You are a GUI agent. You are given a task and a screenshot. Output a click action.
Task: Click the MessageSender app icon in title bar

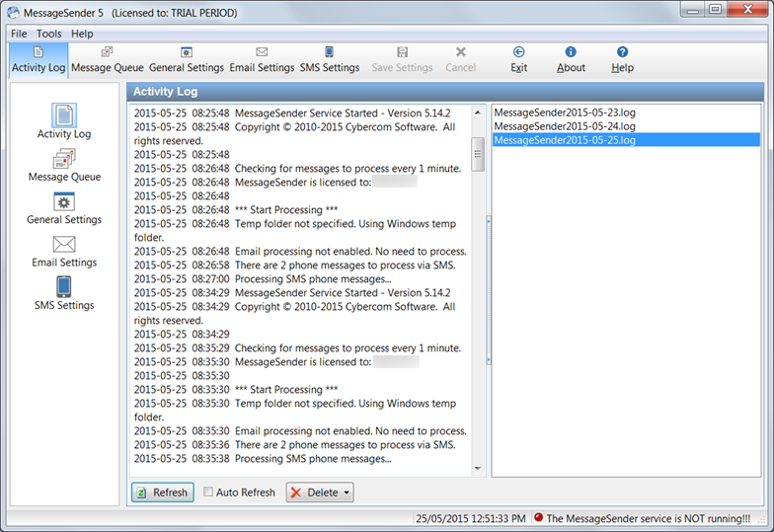14,13
